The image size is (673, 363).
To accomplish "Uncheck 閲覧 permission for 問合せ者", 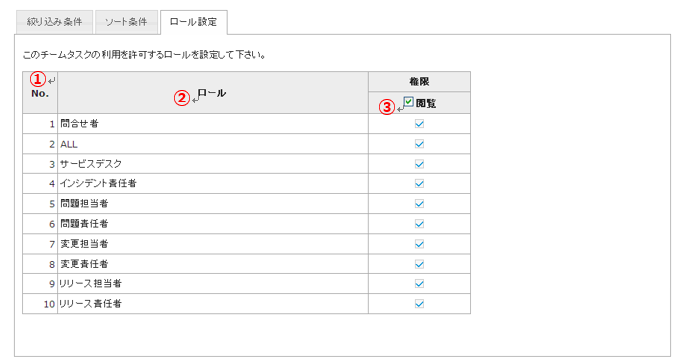I will [419, 124].
